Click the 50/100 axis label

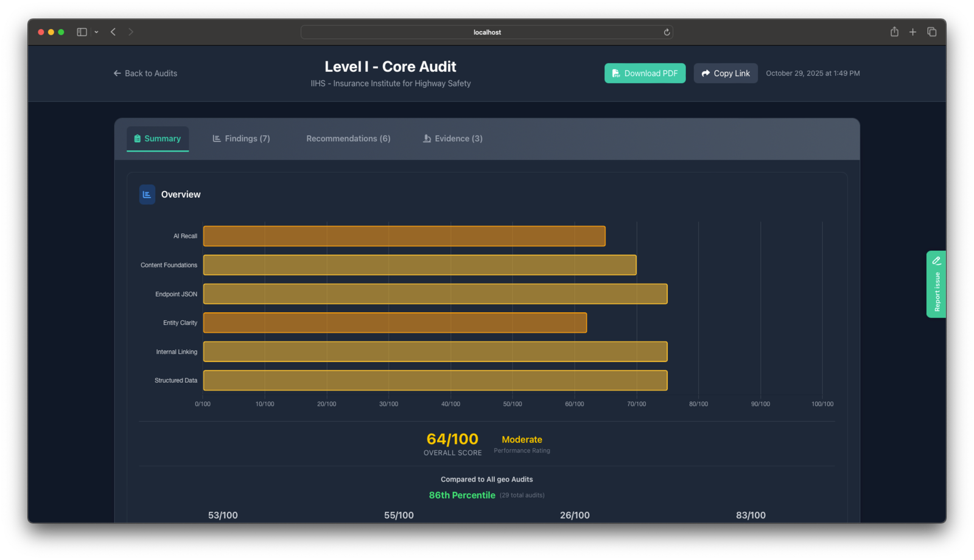pyautogui.click(x=513, y=404)
